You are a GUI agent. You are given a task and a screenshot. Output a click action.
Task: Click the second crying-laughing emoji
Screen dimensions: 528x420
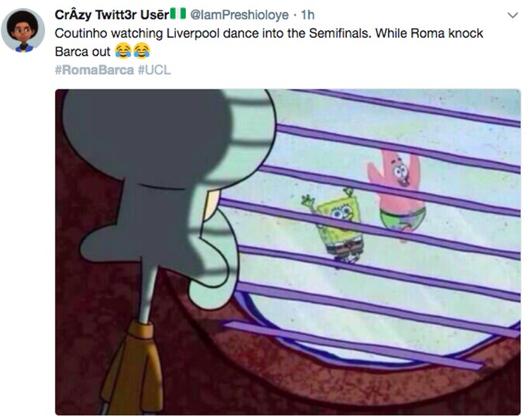point(142,51)
